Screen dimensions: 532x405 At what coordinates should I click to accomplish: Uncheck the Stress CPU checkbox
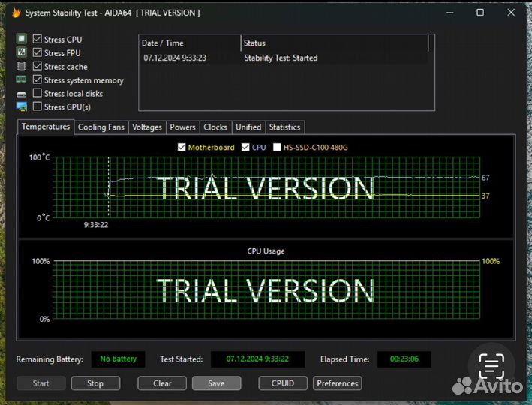(x=38, y=39)
